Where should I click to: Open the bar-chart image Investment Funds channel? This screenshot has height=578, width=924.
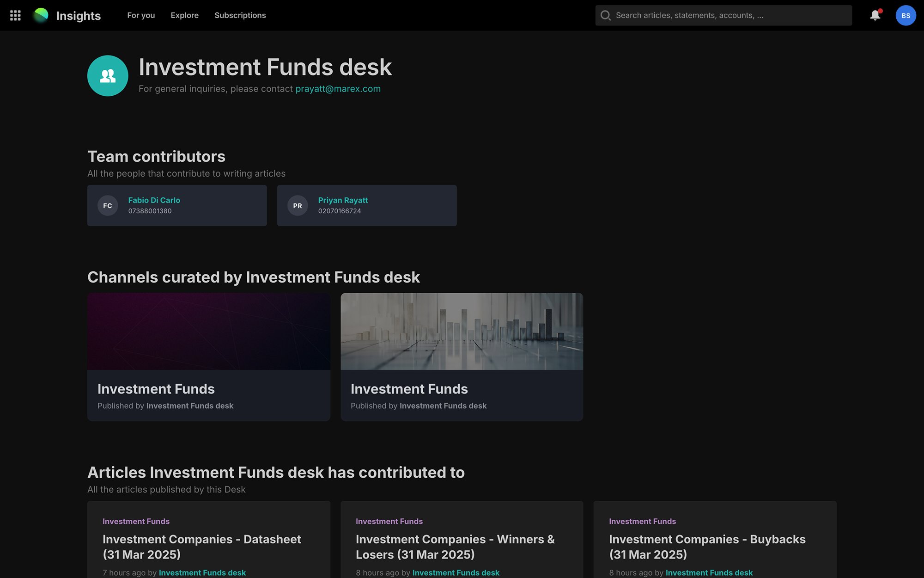(x=462, y=357)
